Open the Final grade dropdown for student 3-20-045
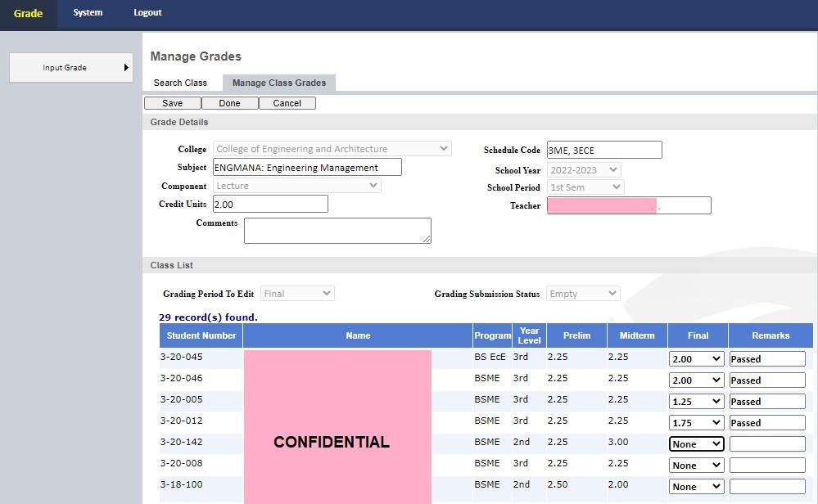Viewport: 818px width, 504px height. click(x=696, y=359)
